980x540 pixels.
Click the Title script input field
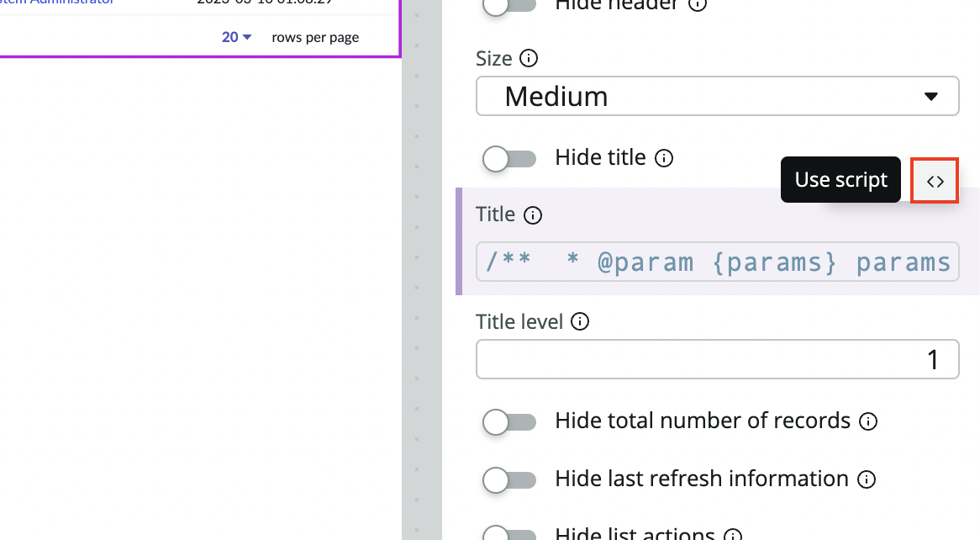[x=717, y=262]
